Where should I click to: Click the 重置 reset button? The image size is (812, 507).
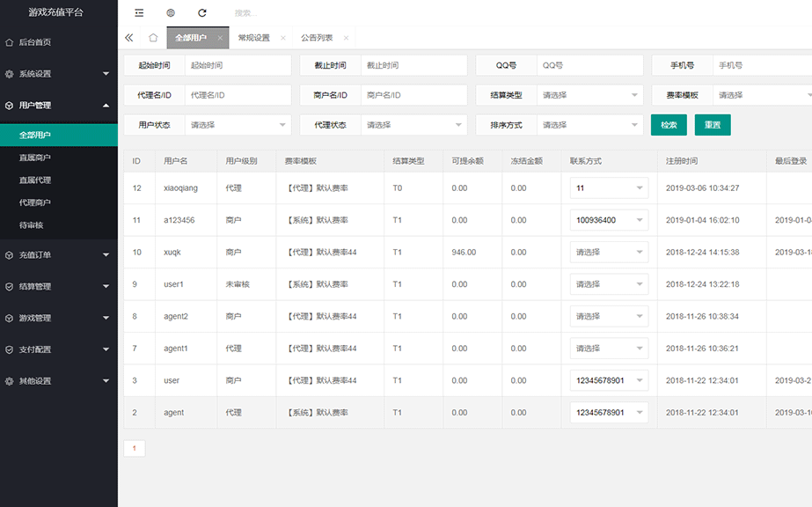[713, 125]
